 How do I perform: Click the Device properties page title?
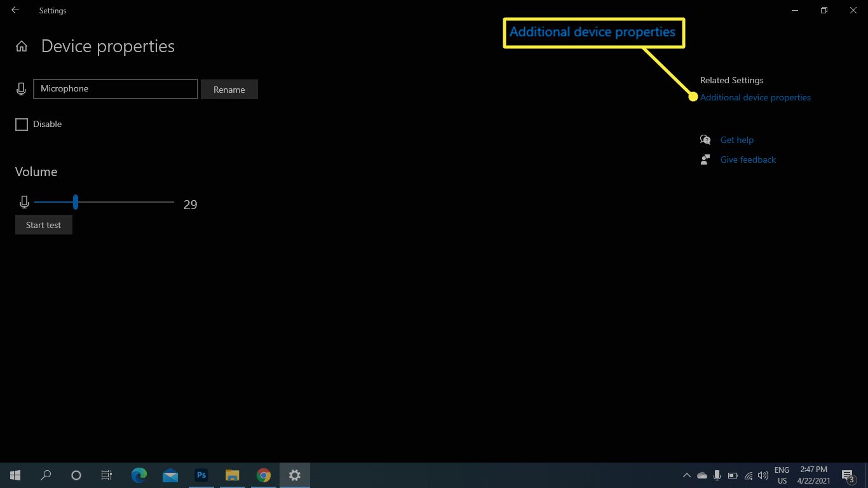pos(108,46)
